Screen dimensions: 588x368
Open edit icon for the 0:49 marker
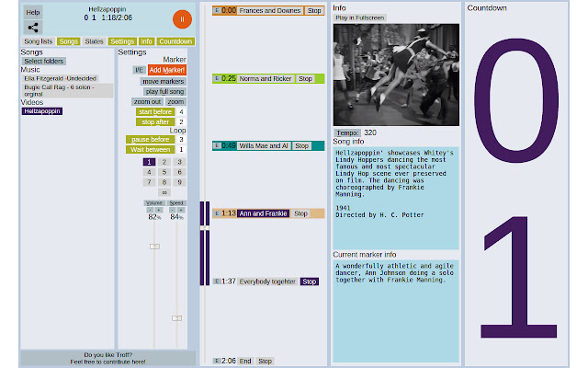click(217, 145)
